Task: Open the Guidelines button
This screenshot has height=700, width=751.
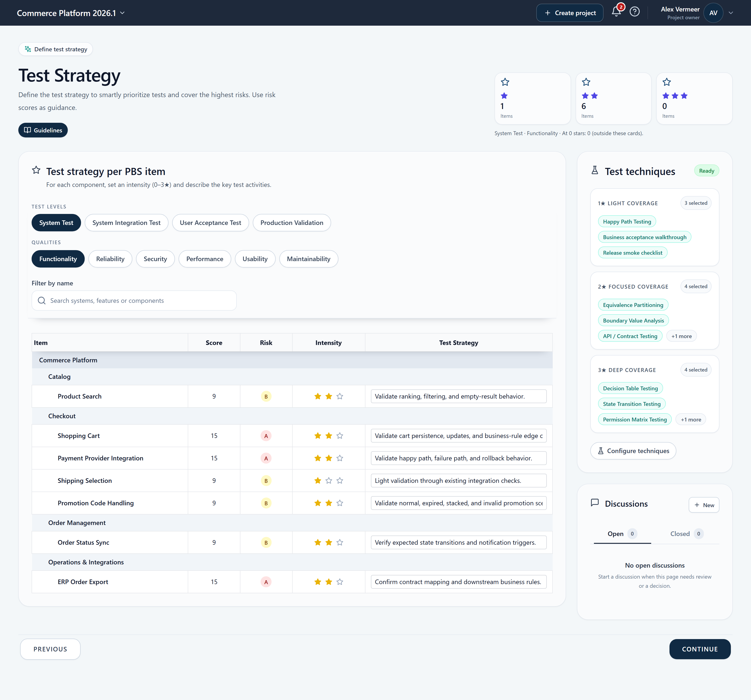Action: click(43, 130)
